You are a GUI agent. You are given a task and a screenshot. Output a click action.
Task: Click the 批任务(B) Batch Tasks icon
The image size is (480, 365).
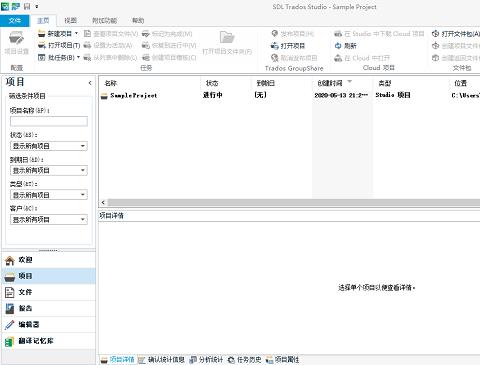42,58
